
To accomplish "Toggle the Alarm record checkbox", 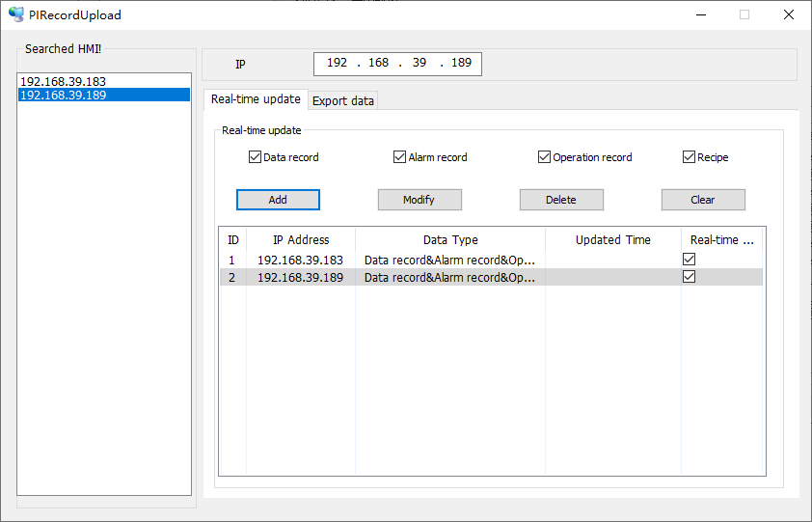I will (x=400, y=157).
